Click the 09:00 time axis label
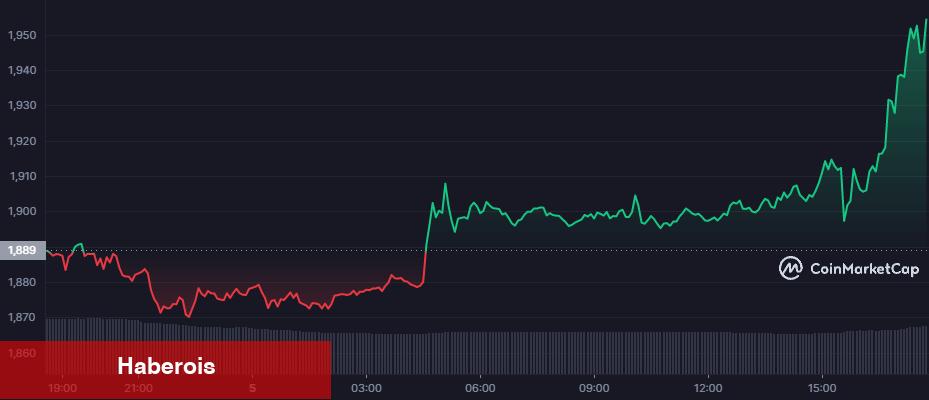Screen dimensions: 929x400 594,389
